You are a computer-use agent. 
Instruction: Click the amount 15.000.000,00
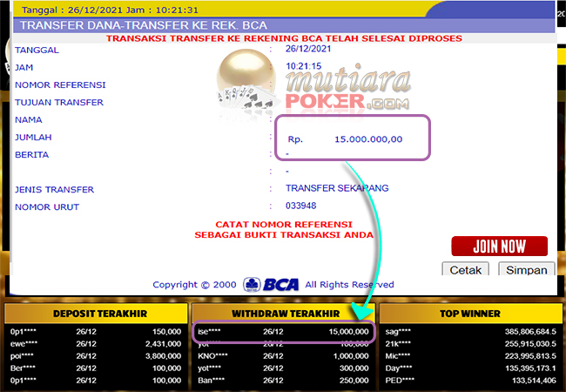pyautogui.click(x=368, y=139)
